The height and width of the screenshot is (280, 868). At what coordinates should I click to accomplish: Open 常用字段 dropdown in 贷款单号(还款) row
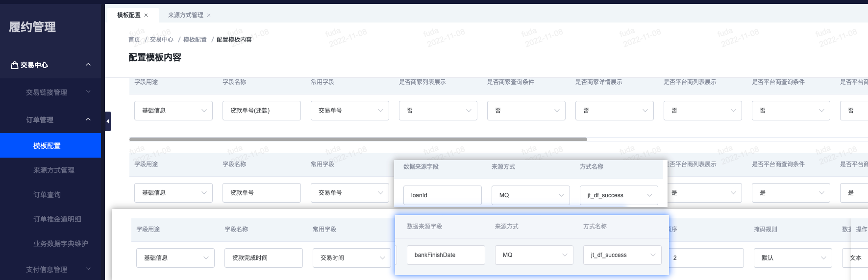(350, 111)
